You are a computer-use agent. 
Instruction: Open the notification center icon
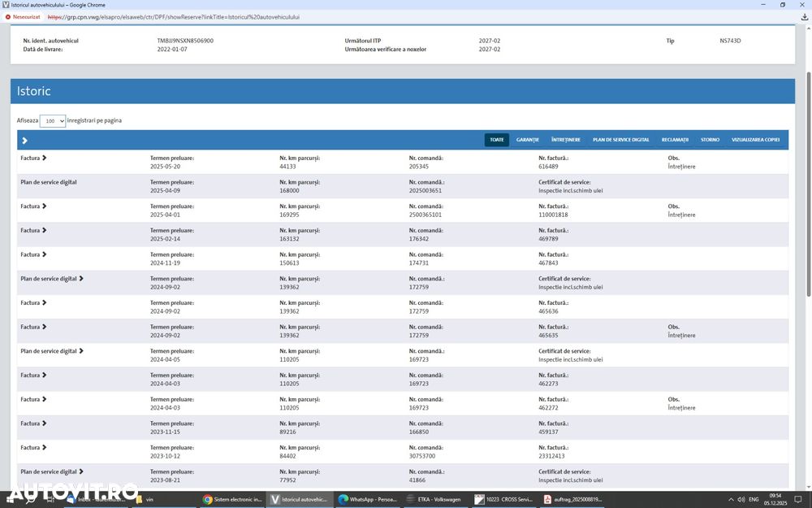(798, 500)
